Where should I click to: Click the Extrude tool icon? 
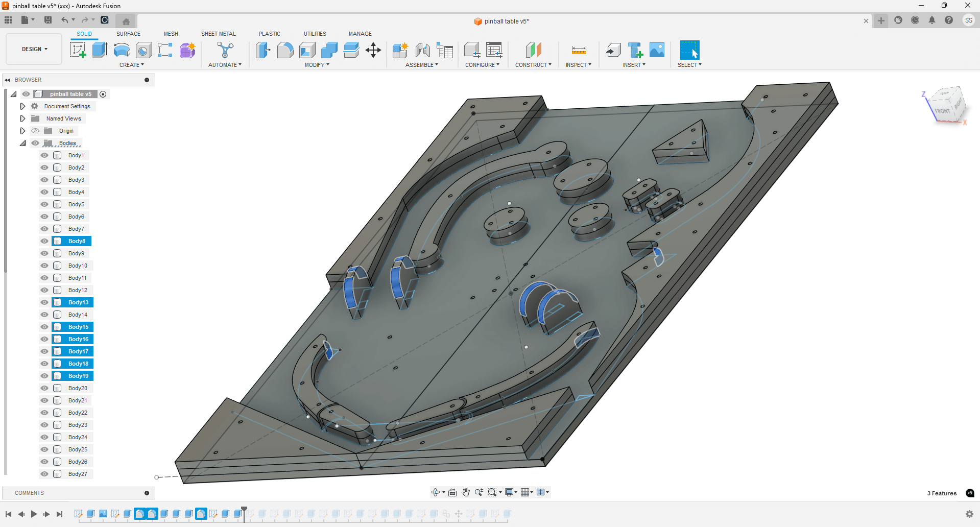tap(100, 50)
